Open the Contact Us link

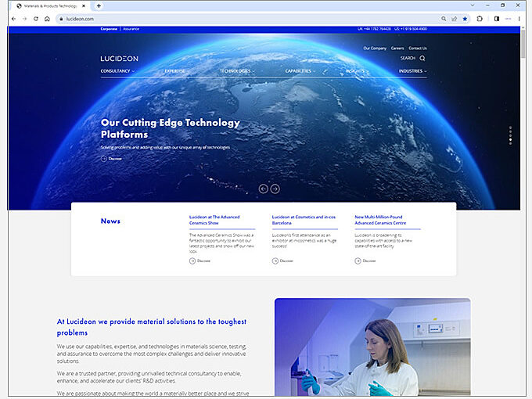[x=418, y=49]
